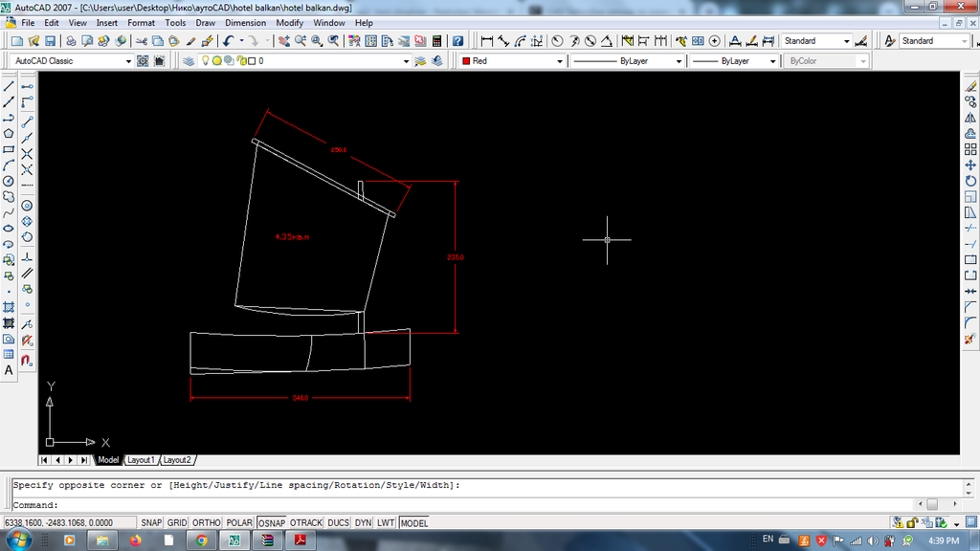Expand the AutoCAD Classic workspace dropdown

point(129,61)
